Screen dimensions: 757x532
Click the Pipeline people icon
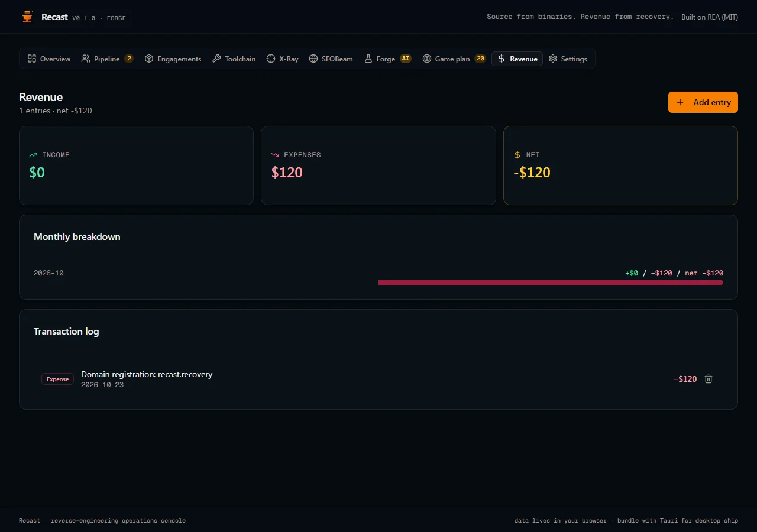coord(86,59)
